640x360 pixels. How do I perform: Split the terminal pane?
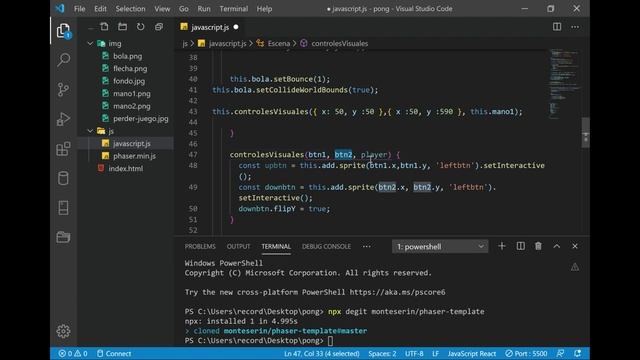coord(520,246)
